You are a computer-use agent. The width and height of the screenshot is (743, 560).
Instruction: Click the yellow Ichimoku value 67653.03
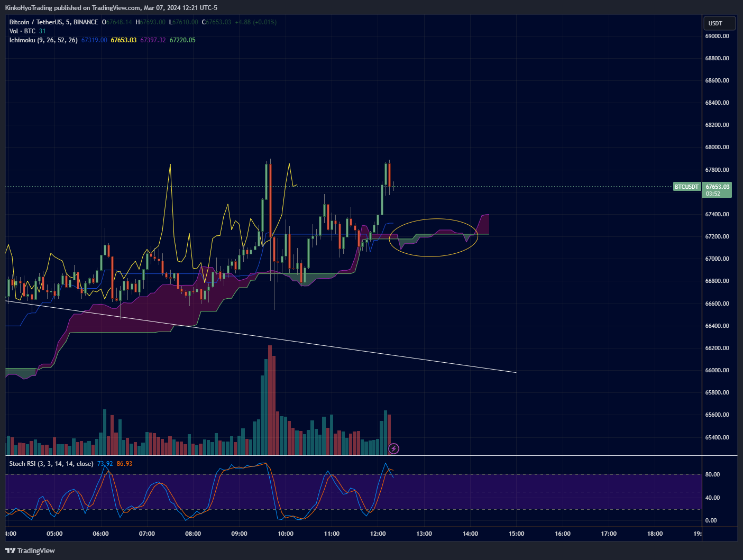(123, 40)
